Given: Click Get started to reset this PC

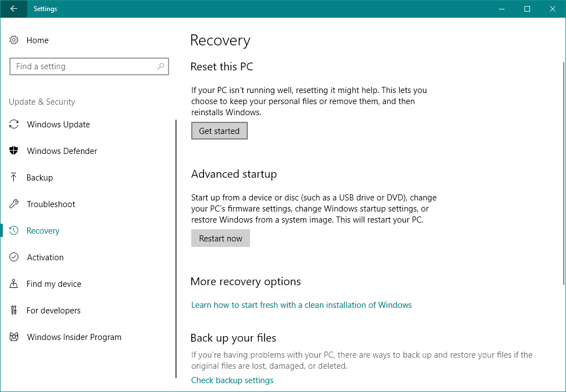Looking at the screenshot, I should (220, 131).
